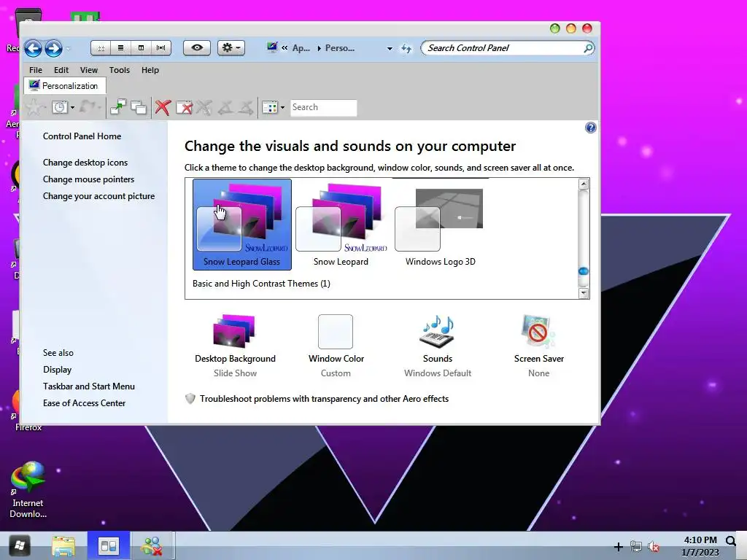The height and width of the screenshot is (560, 747).
Task: Open Change desktop icons link
Action: pyautogui.click(x=85, y=163)
